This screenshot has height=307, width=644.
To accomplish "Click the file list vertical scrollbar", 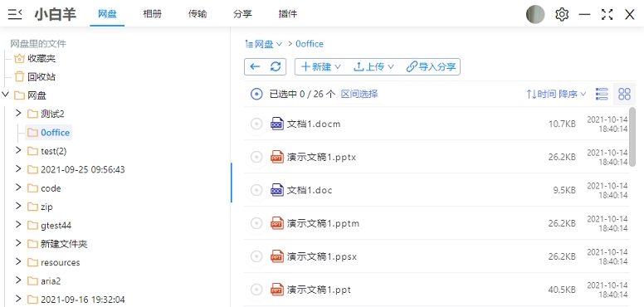I will 632,136.
